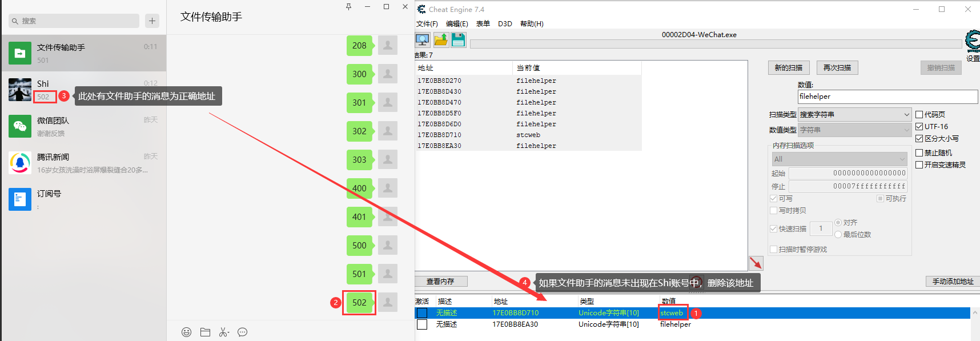Select scan result row 17E0BB8D270
Image resolution: width=980 pixels, height=341 pixels.
point(528,81)
